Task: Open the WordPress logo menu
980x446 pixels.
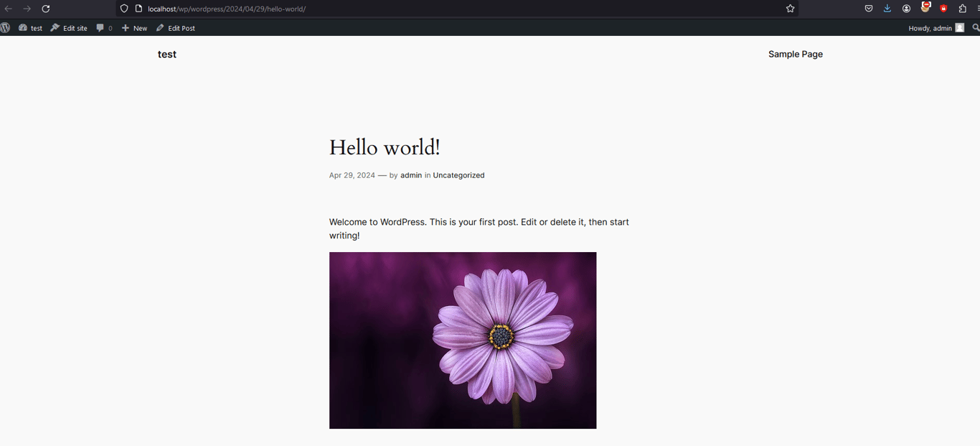Action: [6, 27]
